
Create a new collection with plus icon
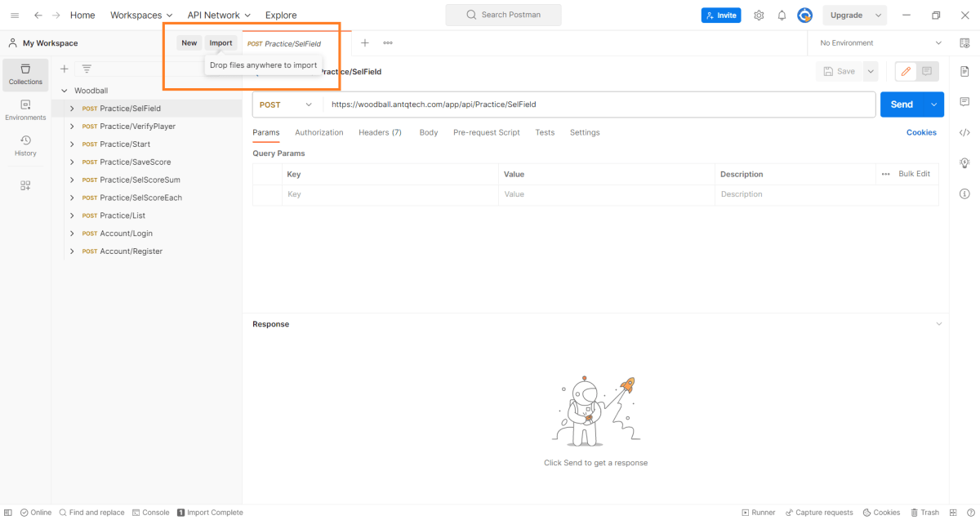[x=65, y=69]
